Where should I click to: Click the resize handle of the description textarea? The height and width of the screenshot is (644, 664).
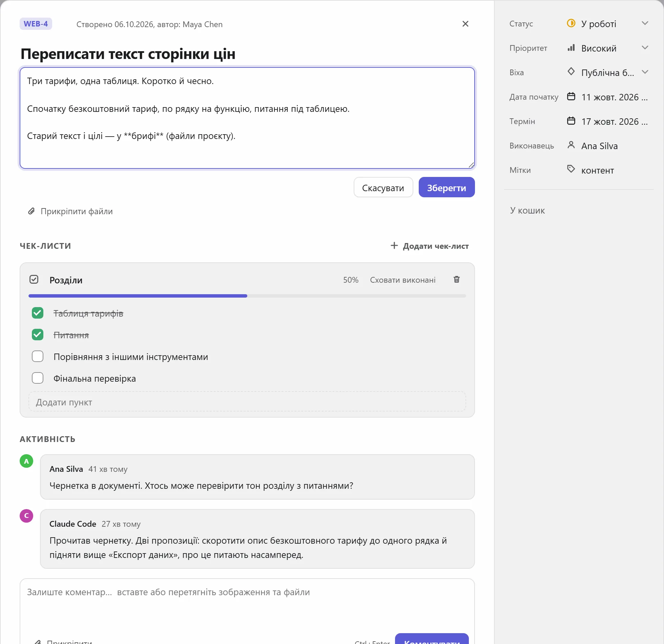coord(471,165)
